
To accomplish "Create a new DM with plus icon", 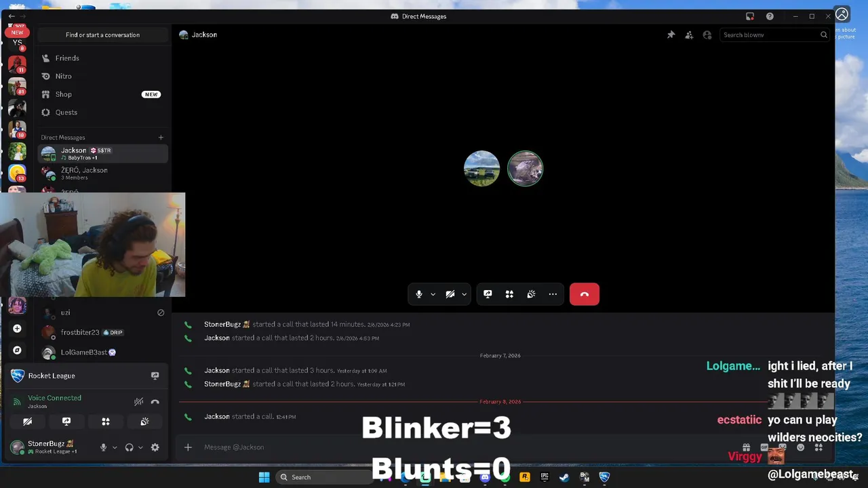I will [161, 138].
